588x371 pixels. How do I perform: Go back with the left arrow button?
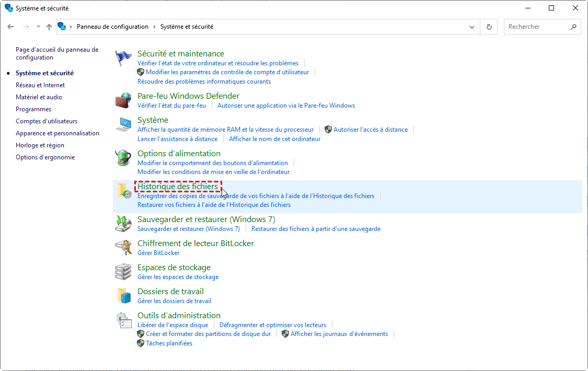click(x=10, y=27)
